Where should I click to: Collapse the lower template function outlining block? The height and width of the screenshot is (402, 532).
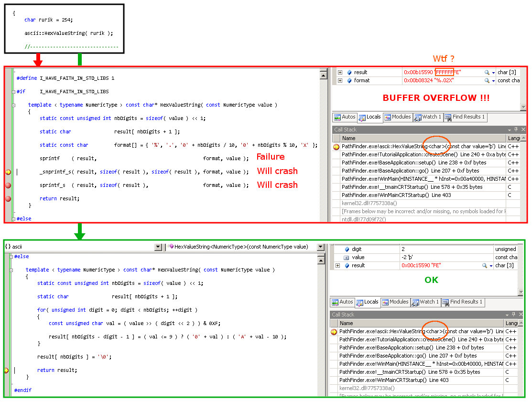[x=11, y=271]
